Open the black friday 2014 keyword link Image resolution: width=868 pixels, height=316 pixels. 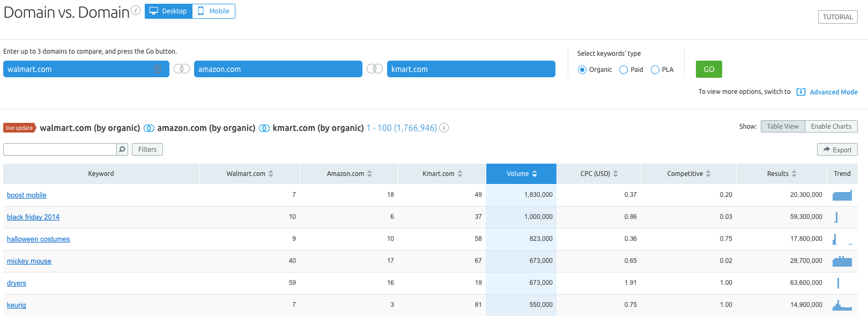[x=33, y=217]
